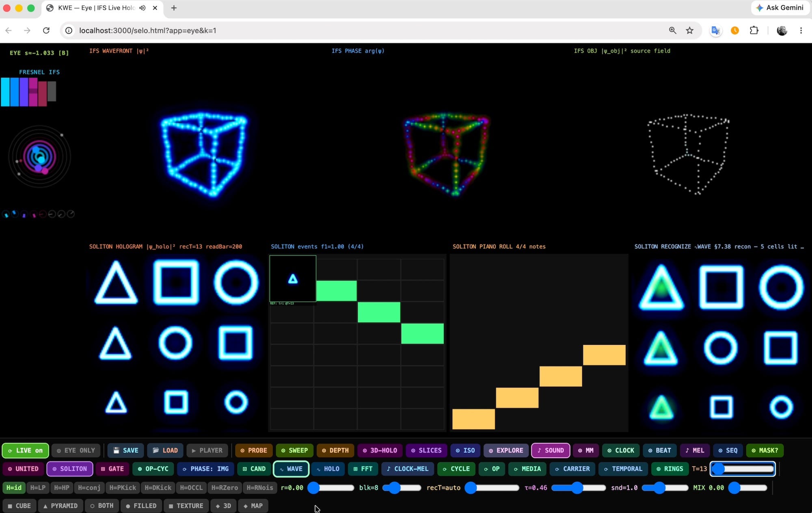The width and height of the screenshot is (812, 513).
Task: Click the LOAD button
Action: tap(165, 450)
